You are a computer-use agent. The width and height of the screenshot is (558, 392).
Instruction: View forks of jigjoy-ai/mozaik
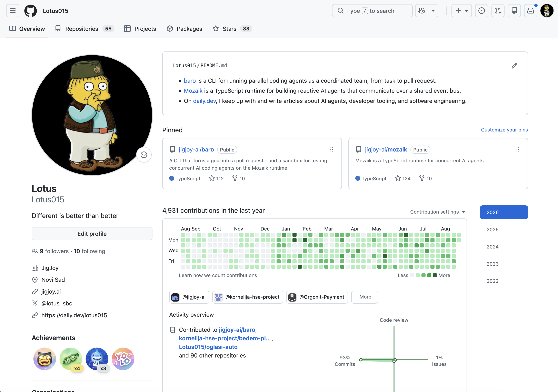[x=425, y=178]
